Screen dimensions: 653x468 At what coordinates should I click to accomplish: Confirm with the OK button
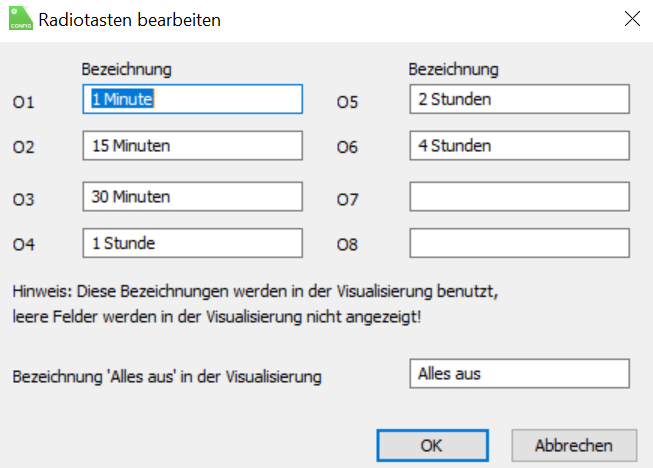[x=432, y=444]
